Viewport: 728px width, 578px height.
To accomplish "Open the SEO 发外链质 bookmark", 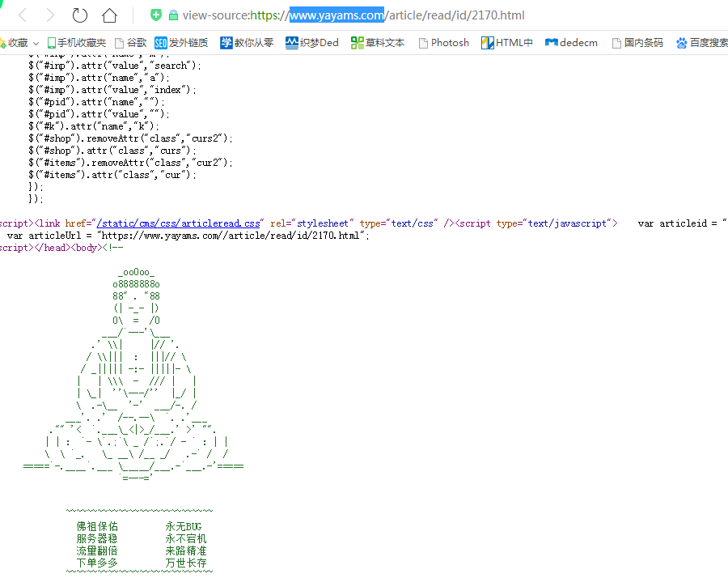I will click(181, 43).
